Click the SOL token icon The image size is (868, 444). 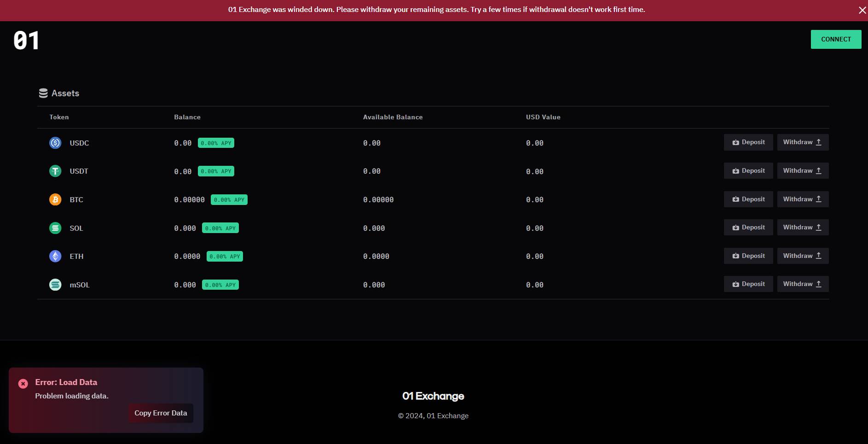click(x=55, y=228)
